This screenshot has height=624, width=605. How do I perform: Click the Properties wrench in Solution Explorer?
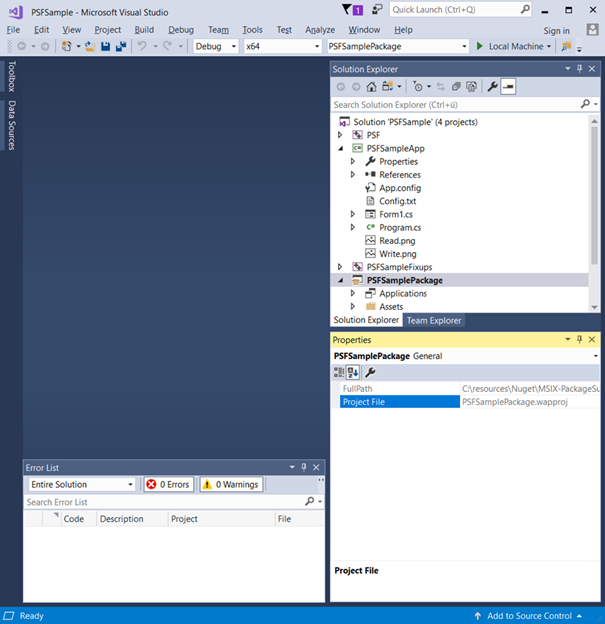click(x=492, y=86)
